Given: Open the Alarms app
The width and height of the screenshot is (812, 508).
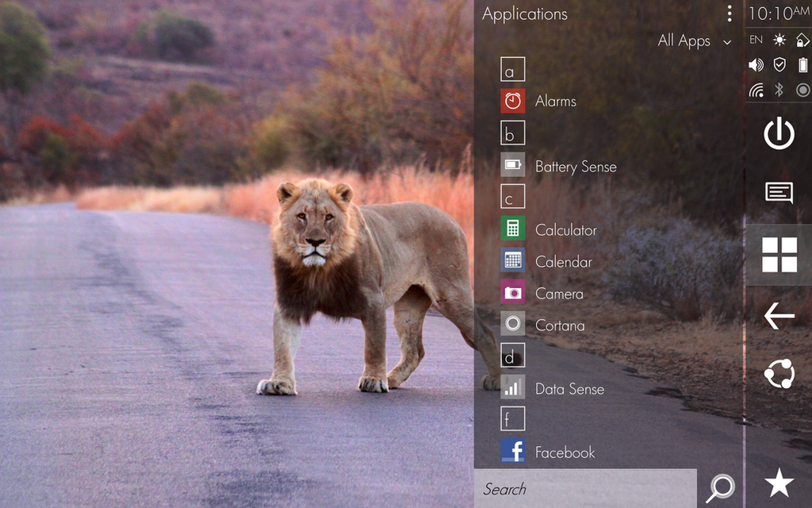Looking at the screenshot, I should [538, 101].
